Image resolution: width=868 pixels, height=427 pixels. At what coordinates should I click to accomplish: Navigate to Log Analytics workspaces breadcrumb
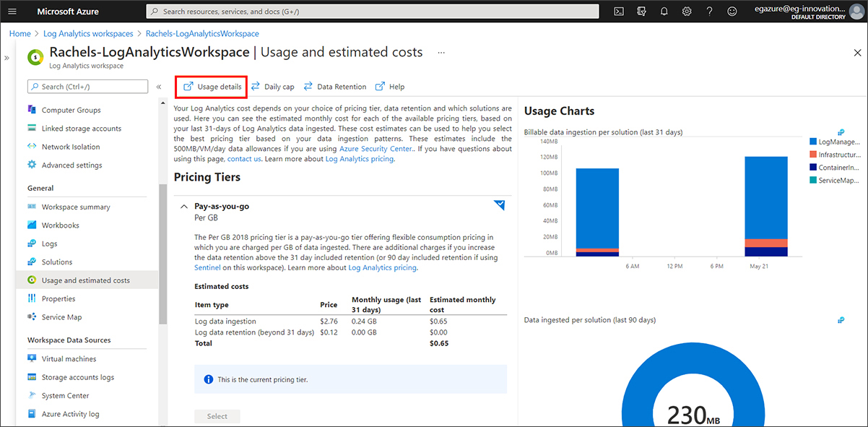tap(88, 34)
